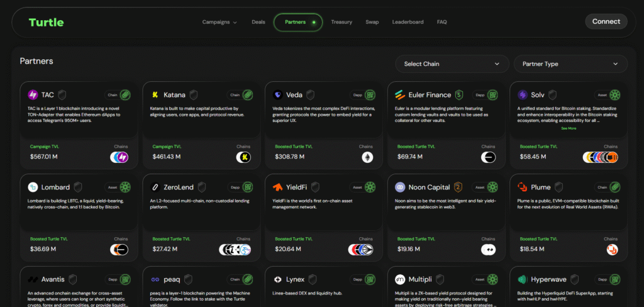Click the Plume logo icon

[523, 187]
